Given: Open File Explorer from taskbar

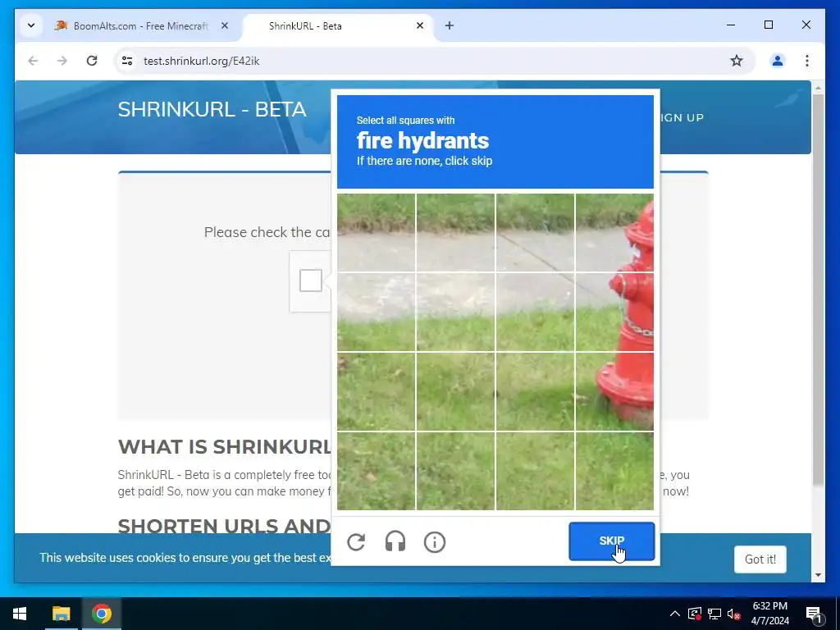Looking at the screenshot, I should (x=61, y=614).
